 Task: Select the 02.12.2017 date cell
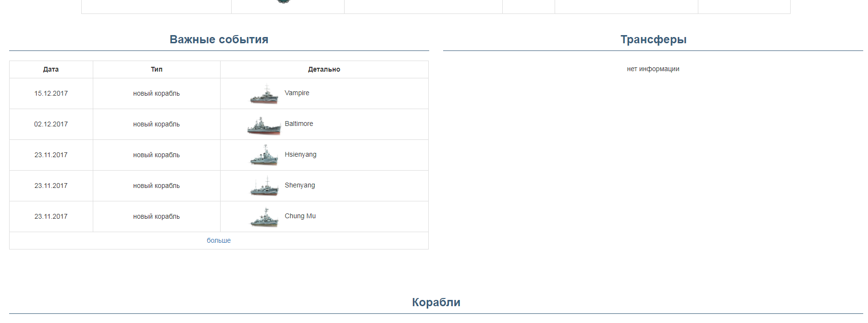coord(51,124)
